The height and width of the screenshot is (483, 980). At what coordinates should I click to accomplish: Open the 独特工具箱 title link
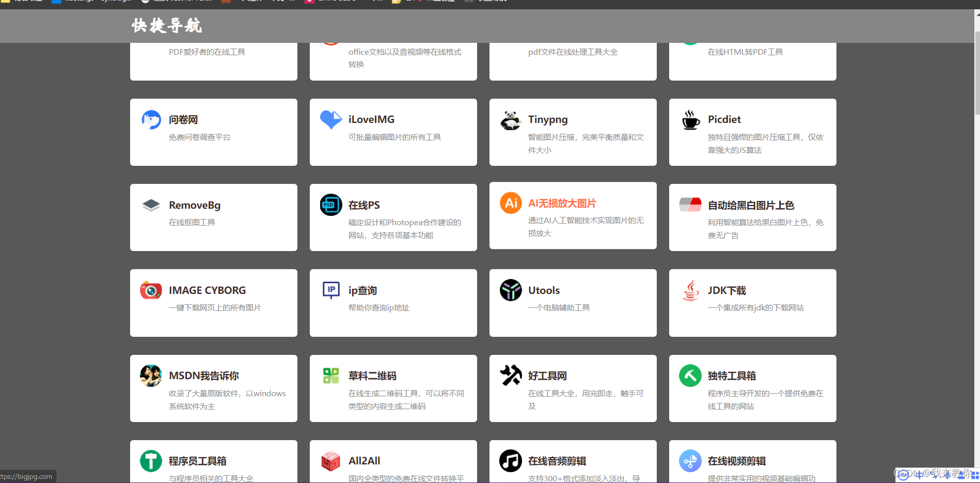732,376
